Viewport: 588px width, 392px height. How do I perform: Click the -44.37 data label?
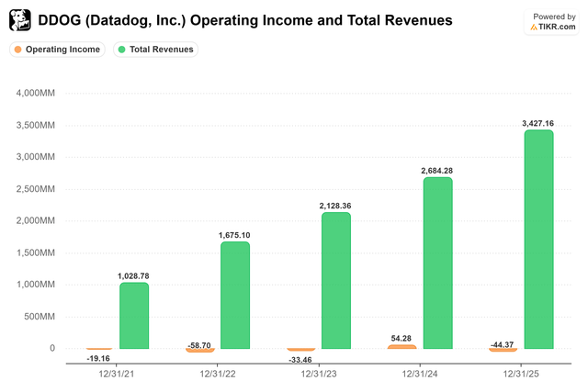tap(503, 345)
